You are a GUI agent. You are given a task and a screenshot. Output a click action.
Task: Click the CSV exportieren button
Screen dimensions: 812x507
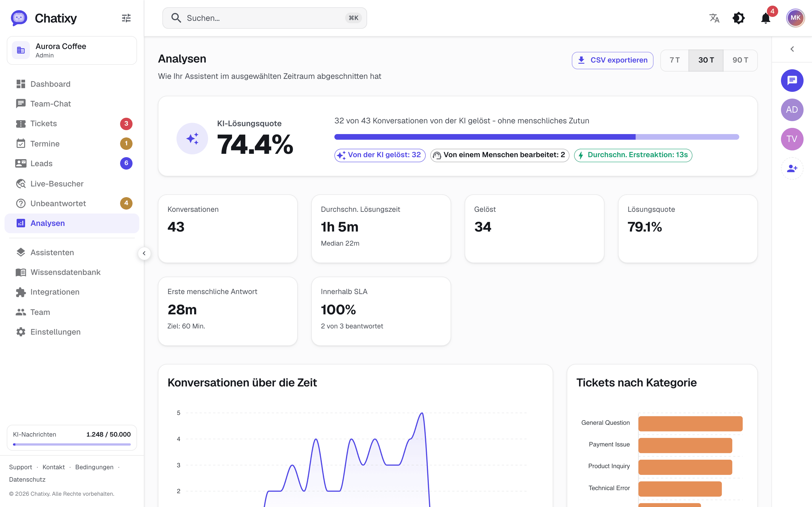612,60
